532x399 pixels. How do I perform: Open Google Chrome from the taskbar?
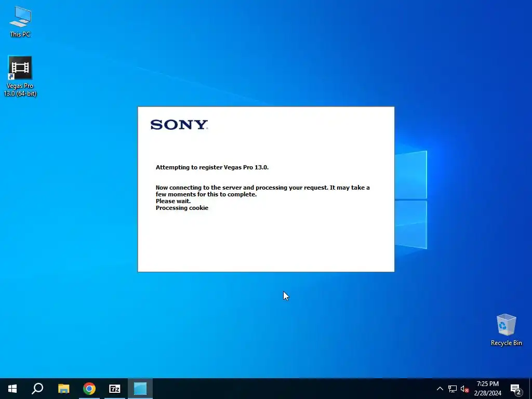click(x=89, y=389)
